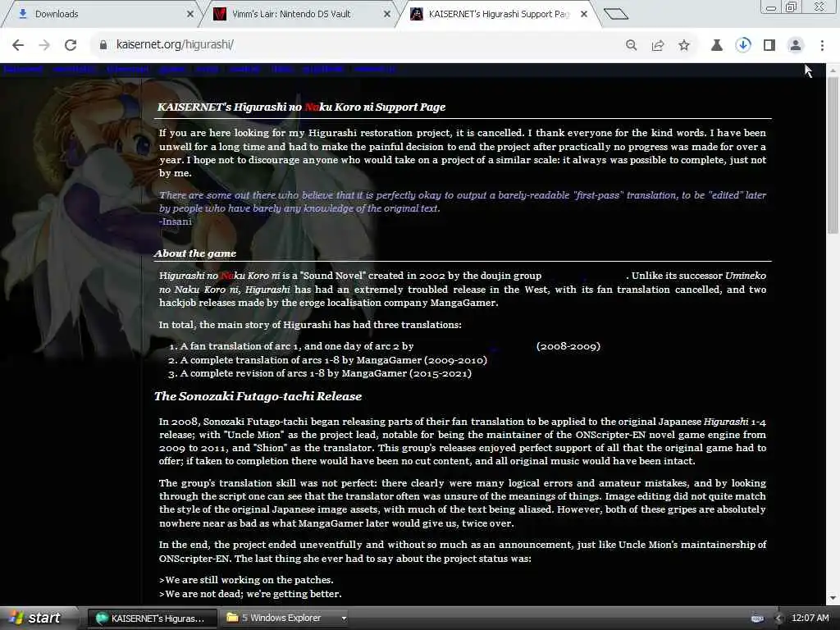
Task: Switch to Vimm's Lair Nintendo DS Vault tab
Action: (x=300, y=14)
